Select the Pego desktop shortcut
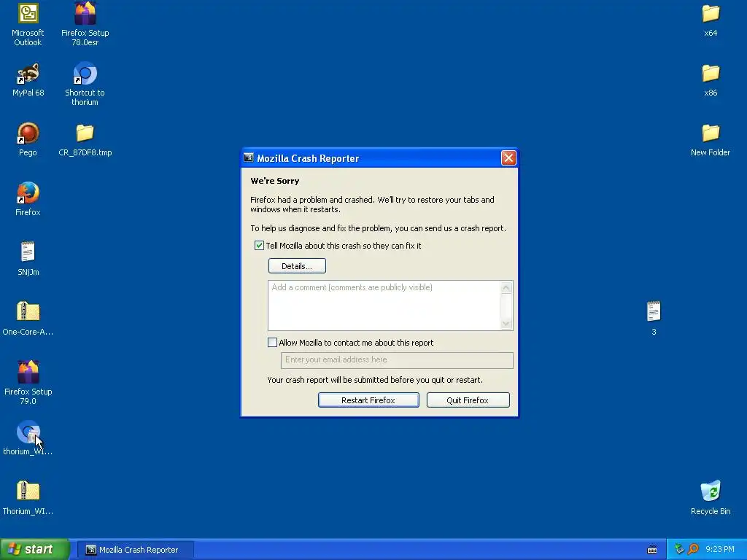The image size is (747, 560). coord(28,133)
